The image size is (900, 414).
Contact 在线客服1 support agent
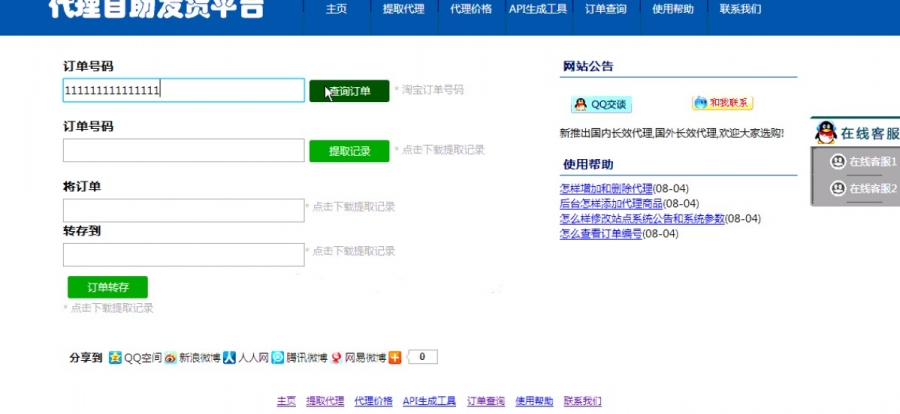[x=864, y=162]
